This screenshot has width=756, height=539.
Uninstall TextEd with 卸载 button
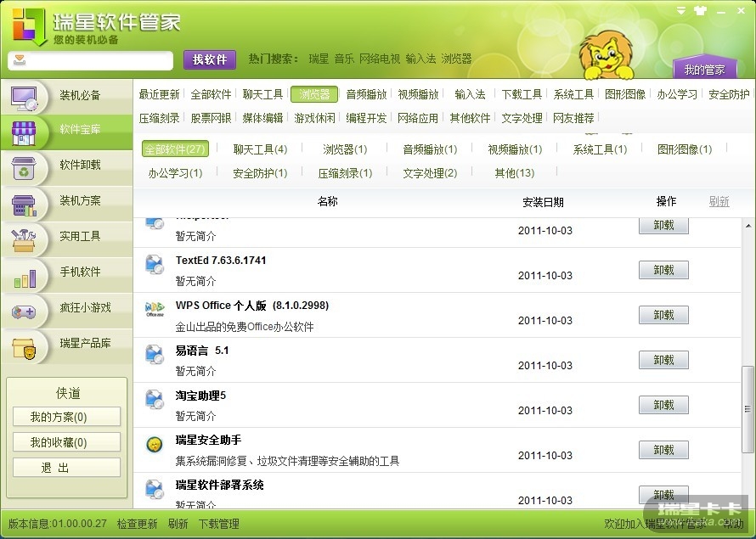[x=663, y=270]
